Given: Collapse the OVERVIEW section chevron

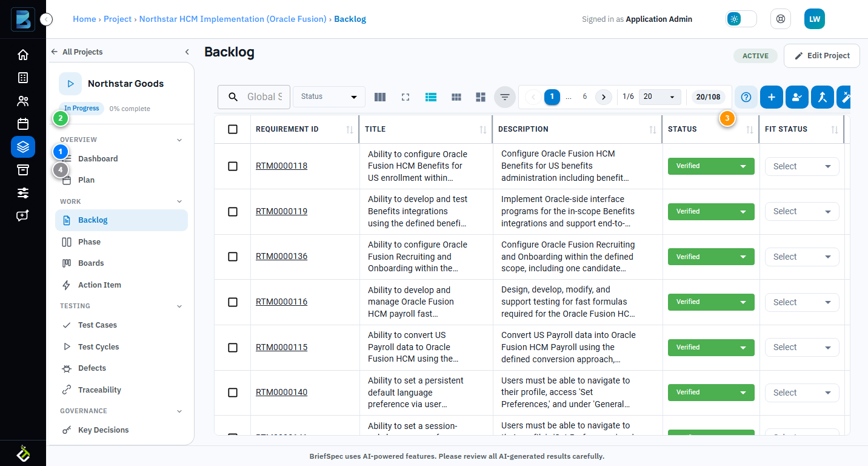Looking at the screenshot, I should click(179, 140).
